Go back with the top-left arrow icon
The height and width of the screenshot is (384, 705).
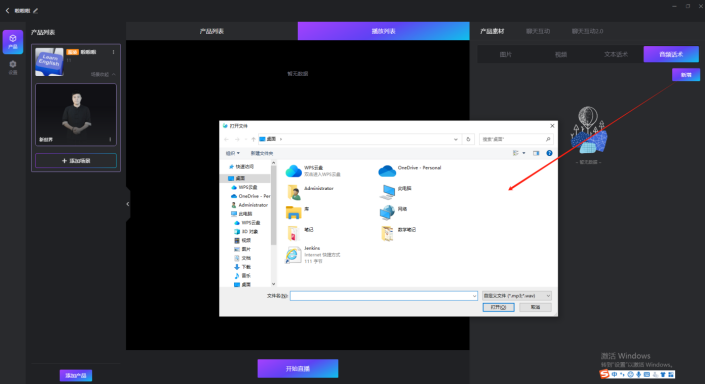pyautogui.click(x=7, y=11)
